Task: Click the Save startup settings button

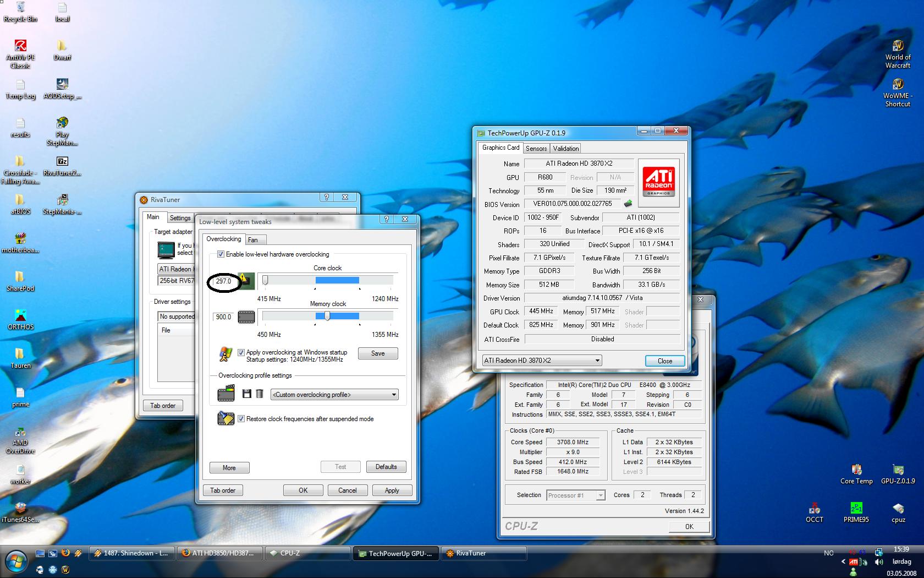Action: 378,353
